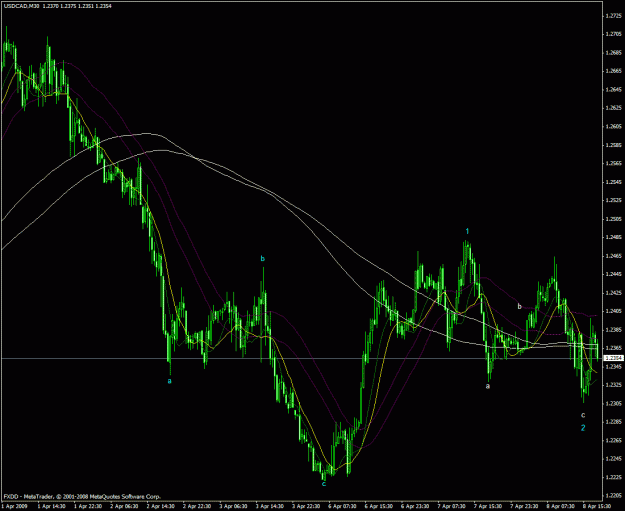Click the '2 Apr 22:30' time label
This screenshot has width=625, height=511.
(195, 507)
